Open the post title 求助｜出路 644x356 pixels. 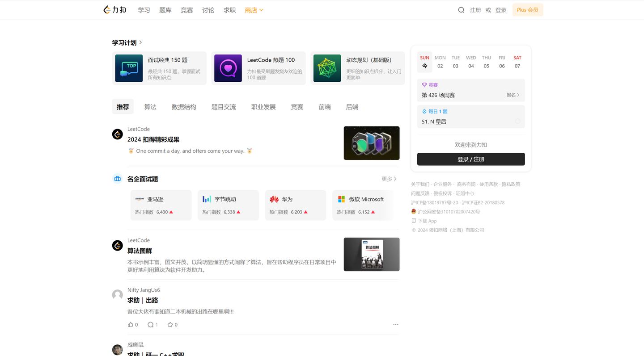(x=143, y=300)
